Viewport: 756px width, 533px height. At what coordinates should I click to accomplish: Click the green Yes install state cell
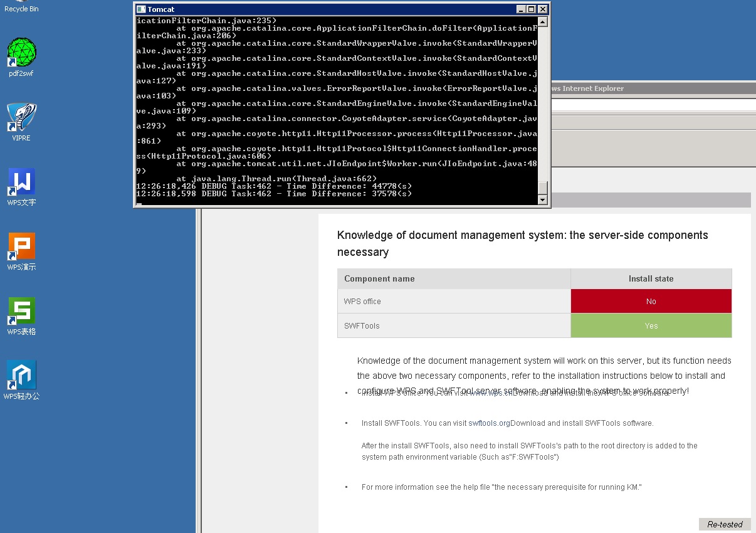point(651,326)
